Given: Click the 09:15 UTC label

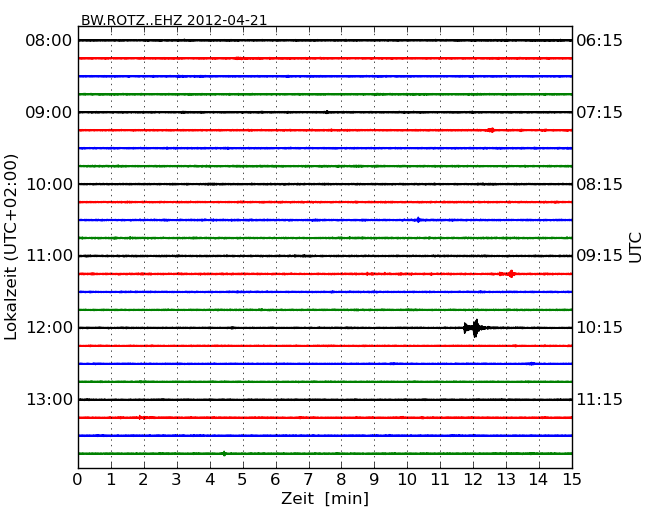Looking at the screenshot, I should coord(599,256).
